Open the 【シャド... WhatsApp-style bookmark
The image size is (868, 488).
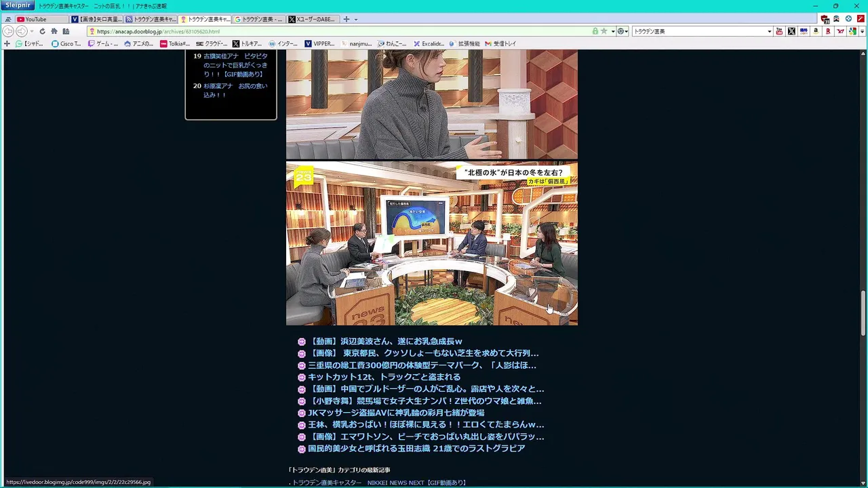point(30,43)
